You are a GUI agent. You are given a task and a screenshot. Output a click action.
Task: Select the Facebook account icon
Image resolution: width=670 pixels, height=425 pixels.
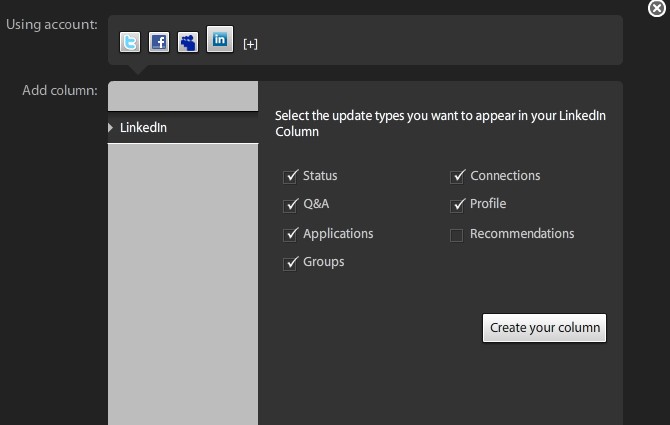click(x=159, y=42)
